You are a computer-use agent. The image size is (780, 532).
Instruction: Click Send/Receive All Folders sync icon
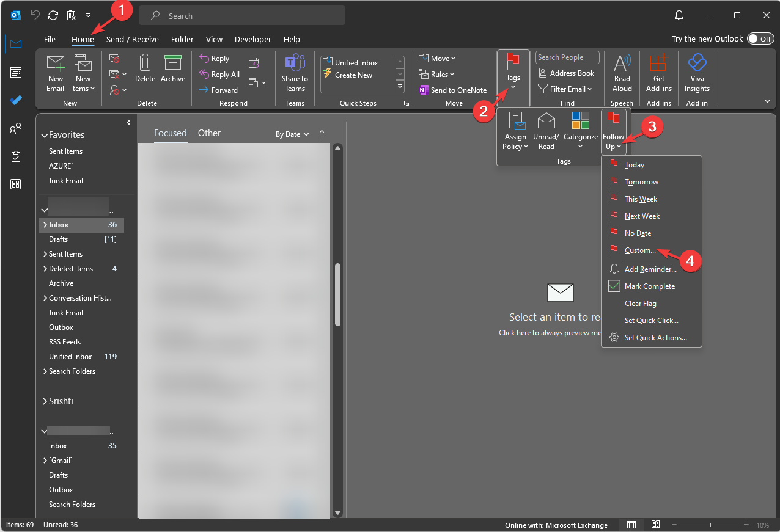(x=53, y=15)
